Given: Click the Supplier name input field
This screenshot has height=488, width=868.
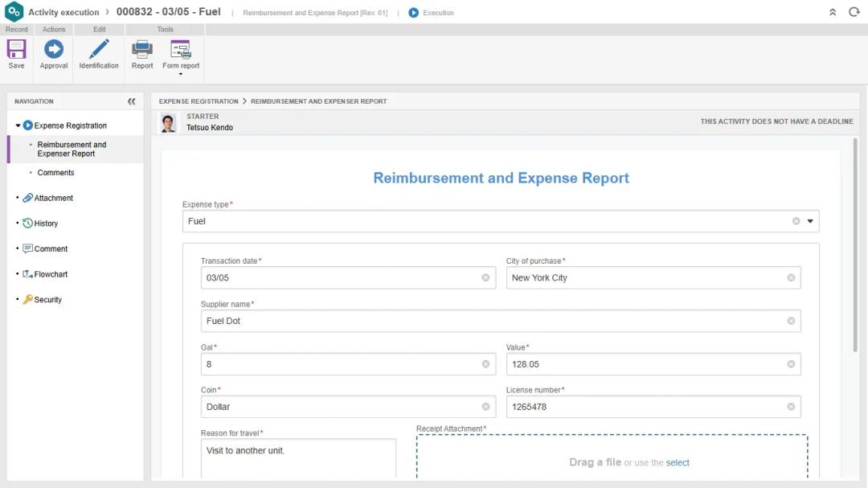Looking at the screenshot, I should pos(490,321).
